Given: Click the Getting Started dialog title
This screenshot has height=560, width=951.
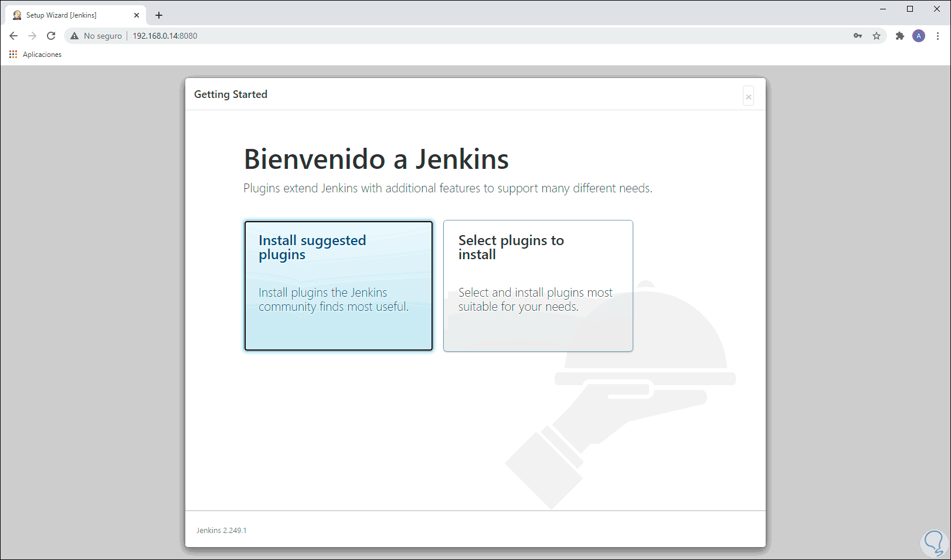Looking at the screenshot, I should 230,94.
